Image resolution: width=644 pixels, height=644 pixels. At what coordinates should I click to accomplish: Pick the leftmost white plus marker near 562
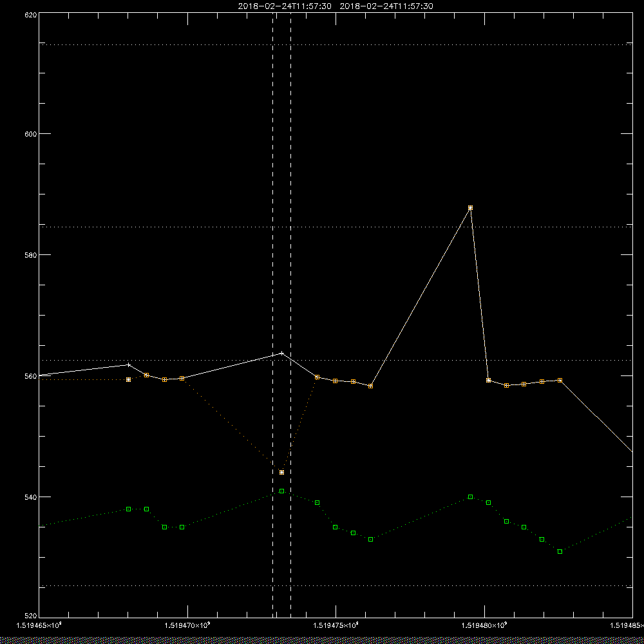tap(129, 365)
